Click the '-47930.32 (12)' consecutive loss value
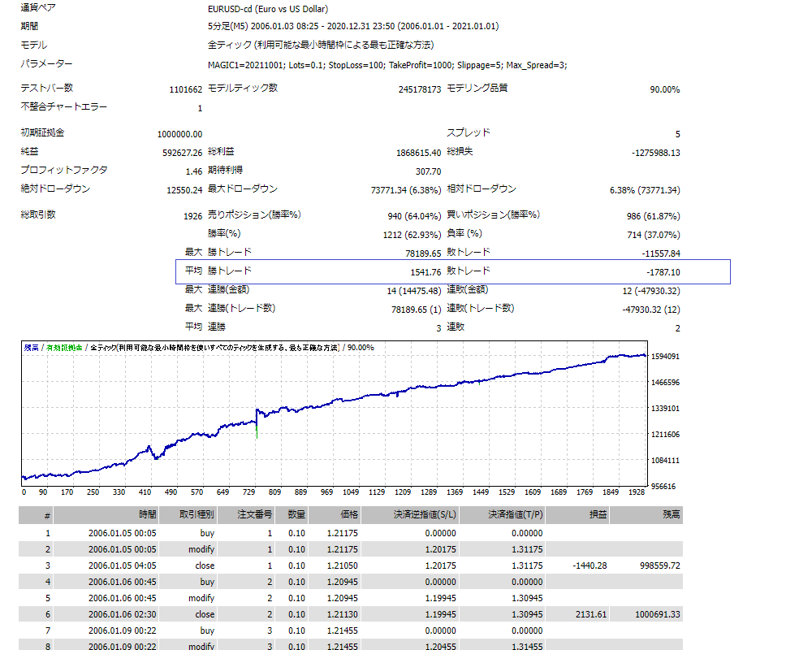The image size is (812, 650). pos(651,309)
